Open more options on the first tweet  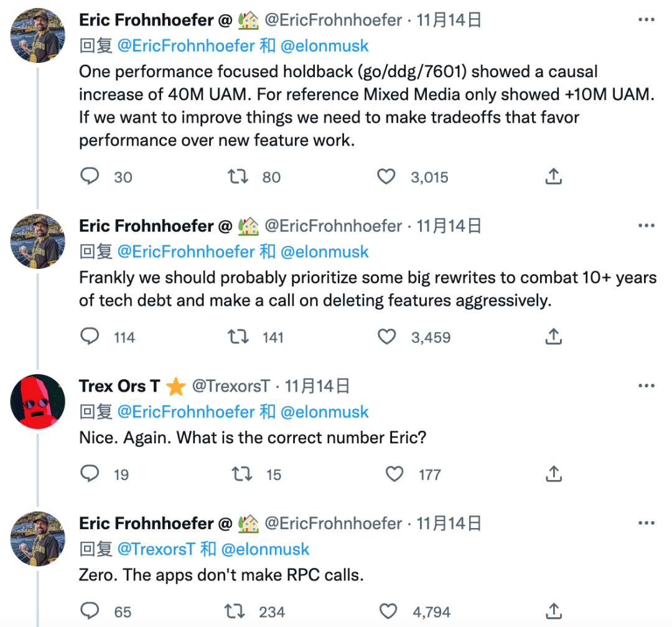647,20
